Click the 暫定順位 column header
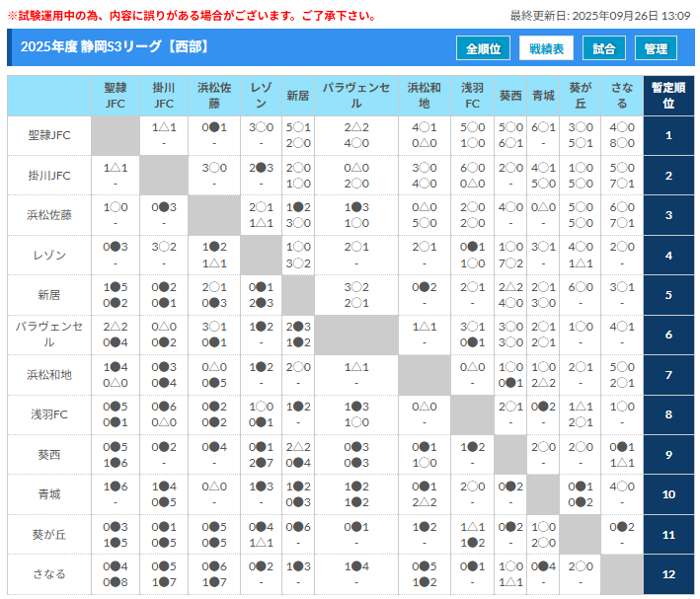The height and width of the screenshot is (599, 700). (x=668, y=96)
